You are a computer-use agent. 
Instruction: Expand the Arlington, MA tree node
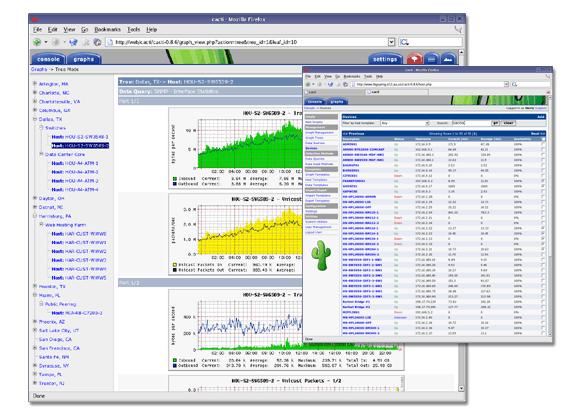35,83
